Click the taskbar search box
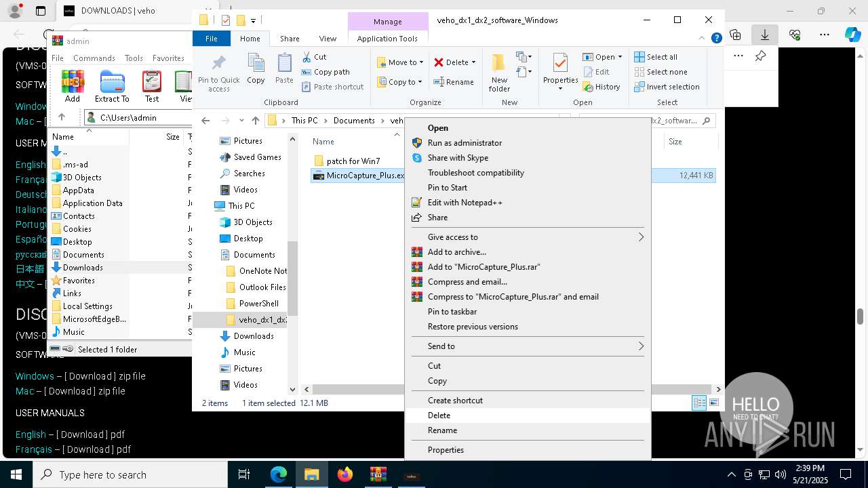This screenshot has width=868, height=488. (130, 474)
